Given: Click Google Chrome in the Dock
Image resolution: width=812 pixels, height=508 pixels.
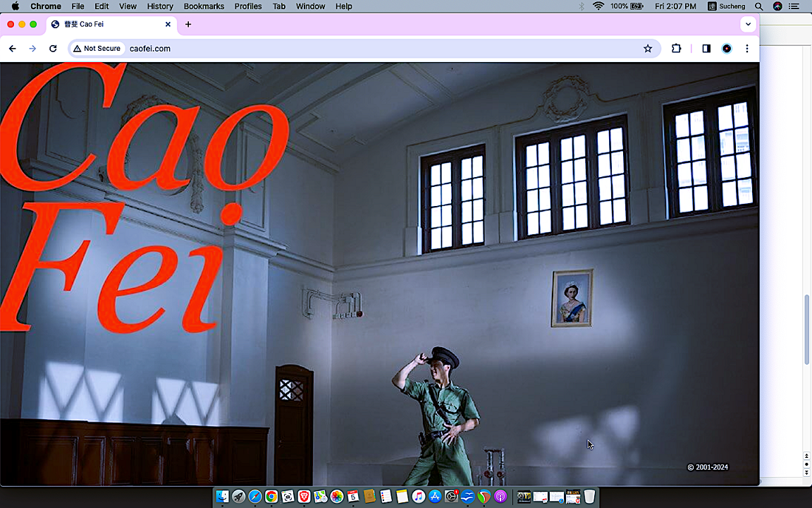Looking at the screenshot, I should click(x=271, y=497).
